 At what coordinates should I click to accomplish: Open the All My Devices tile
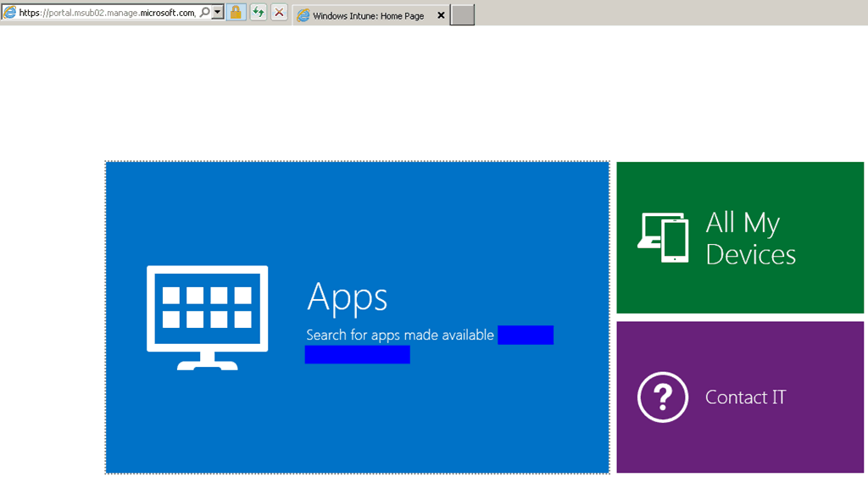pyautogui.click(x=739, y=237)
